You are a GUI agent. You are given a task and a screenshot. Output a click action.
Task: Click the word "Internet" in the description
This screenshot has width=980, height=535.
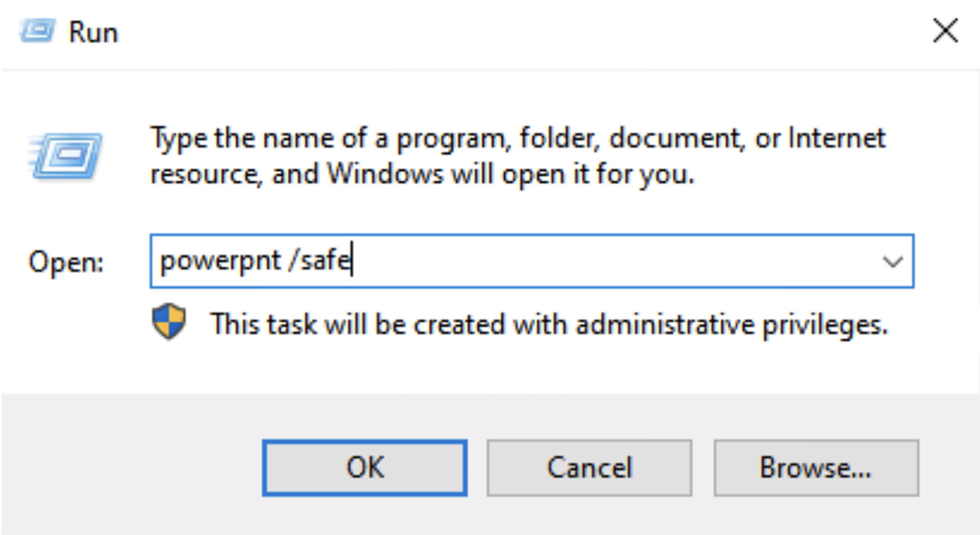point(837,138)
